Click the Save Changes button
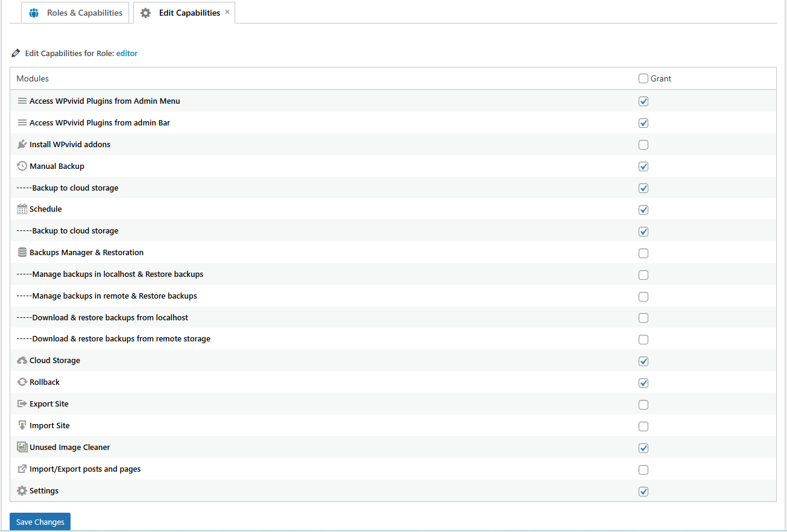 tap(40, 522)
